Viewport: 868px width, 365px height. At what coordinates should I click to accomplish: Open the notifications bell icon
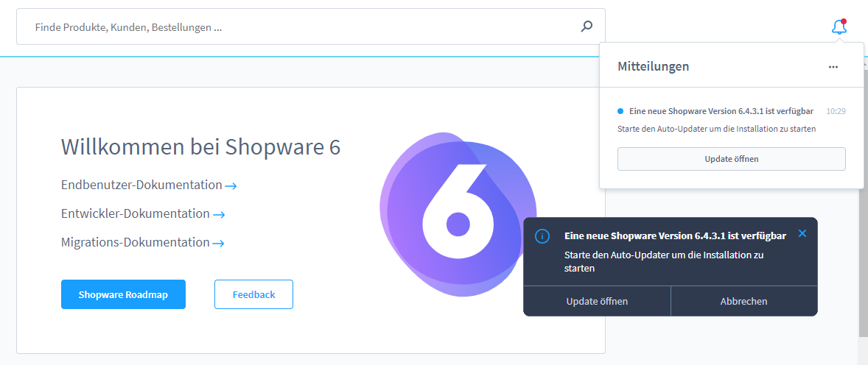[839, 26]
